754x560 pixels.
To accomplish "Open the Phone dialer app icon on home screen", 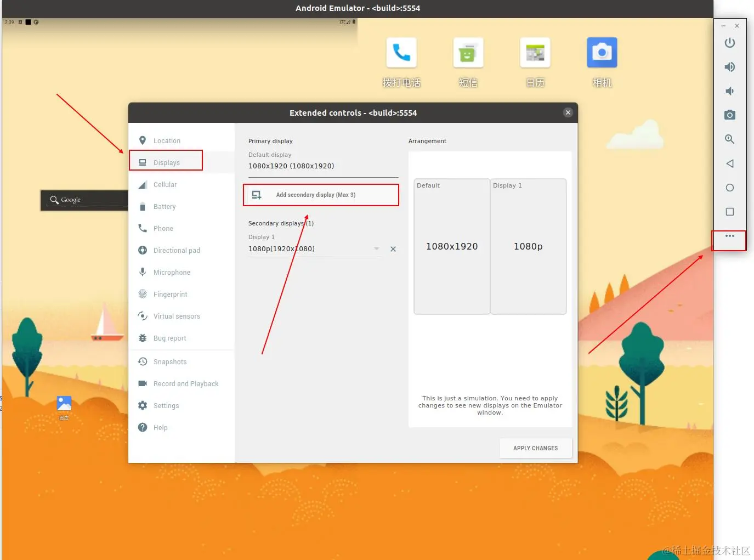I will 401,53.
